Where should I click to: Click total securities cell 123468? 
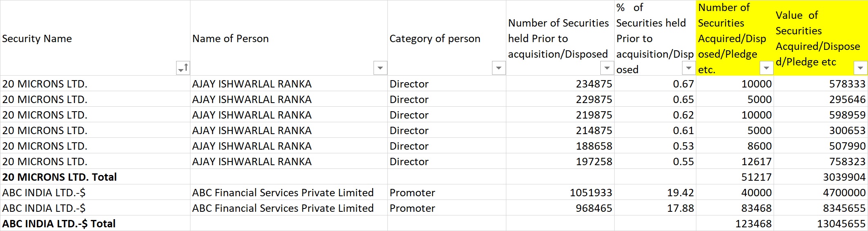point(735,224)
